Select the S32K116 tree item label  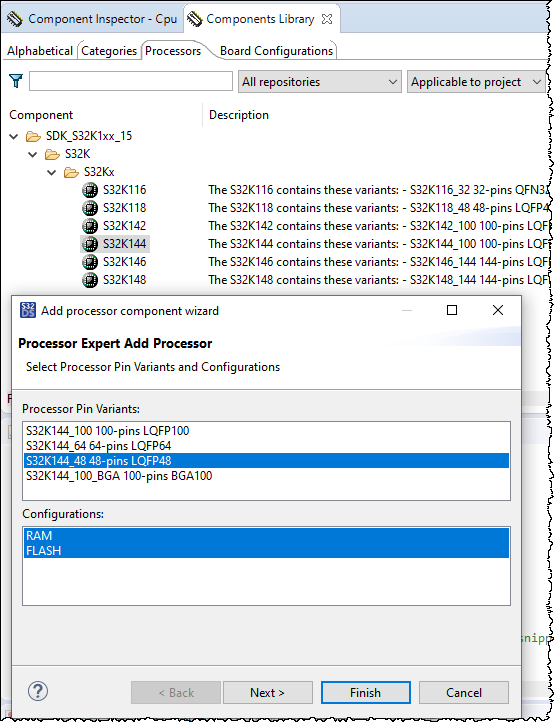click(124, 190)
